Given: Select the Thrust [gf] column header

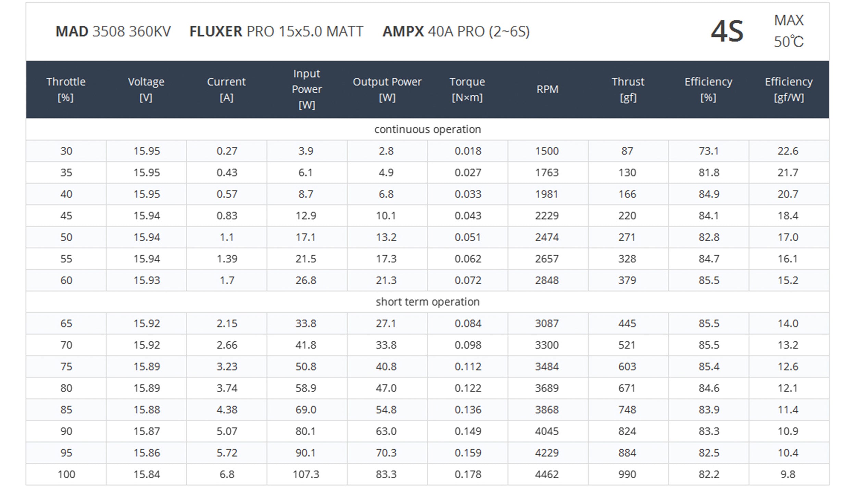Looking at the screenshot, I should tap(628, 90).
